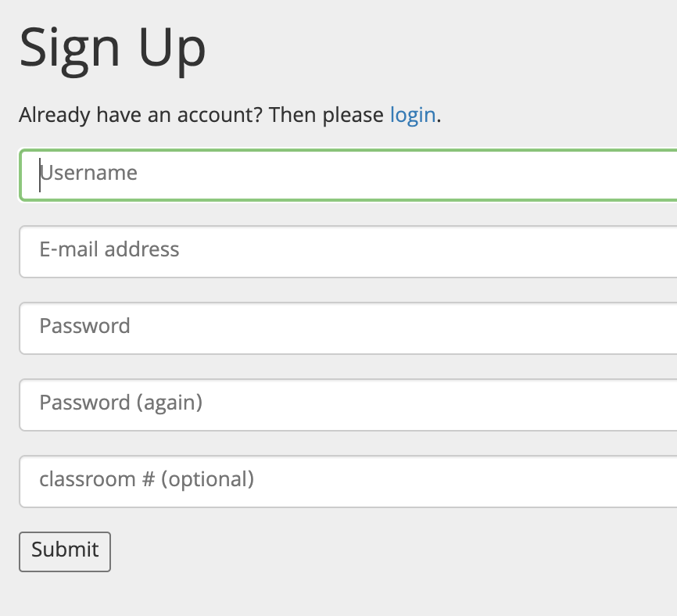This screenshot has width=677, height=616.
Task: Follow the blue login hyperlink
Action: click(x=413, y=116)
